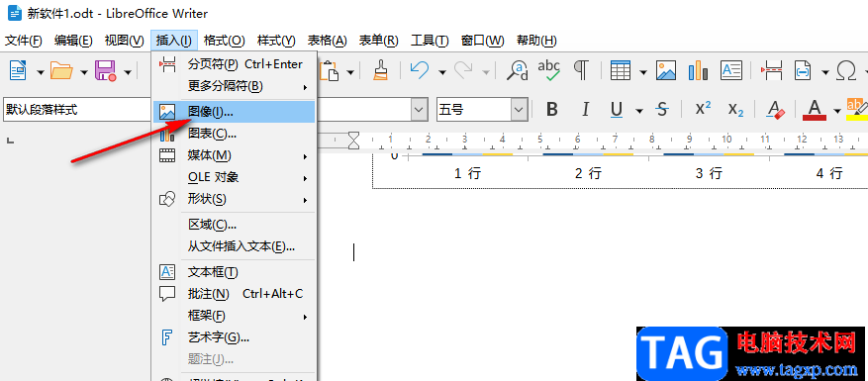Click toolbar Insert Text Box icon
The height and width of the screenshot is (381, 868).
pyautogui.click(x=731, y=71)
